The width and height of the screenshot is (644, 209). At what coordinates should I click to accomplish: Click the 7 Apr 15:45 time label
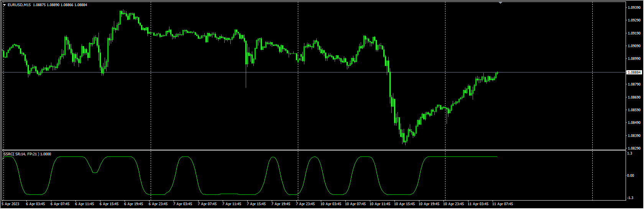coord(256,204)
